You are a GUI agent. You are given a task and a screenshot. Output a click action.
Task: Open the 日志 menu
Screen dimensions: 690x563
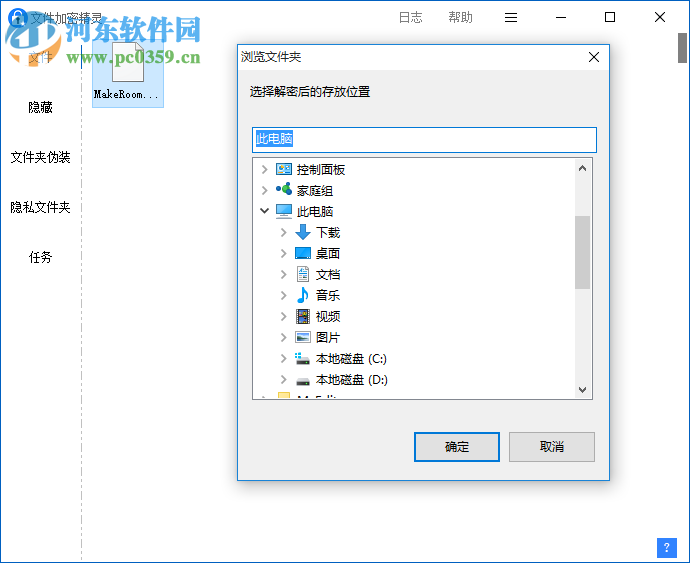[x=411, y=18]
